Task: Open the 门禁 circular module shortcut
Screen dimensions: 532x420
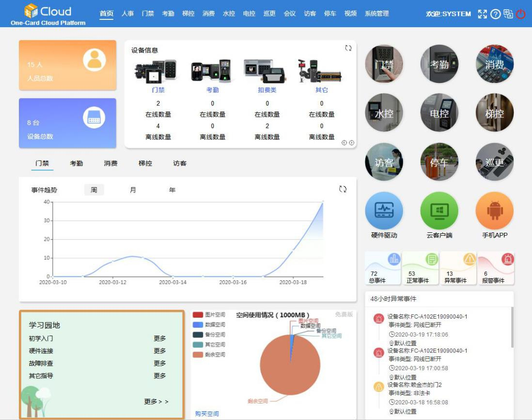Action: pyautogui.click(x=384, y=64)
